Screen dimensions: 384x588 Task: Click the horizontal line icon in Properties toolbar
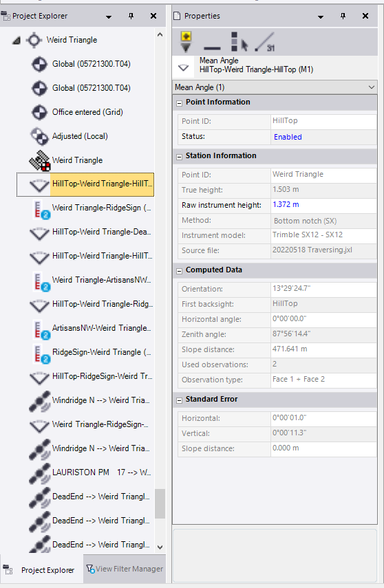[x=212, y=48]
